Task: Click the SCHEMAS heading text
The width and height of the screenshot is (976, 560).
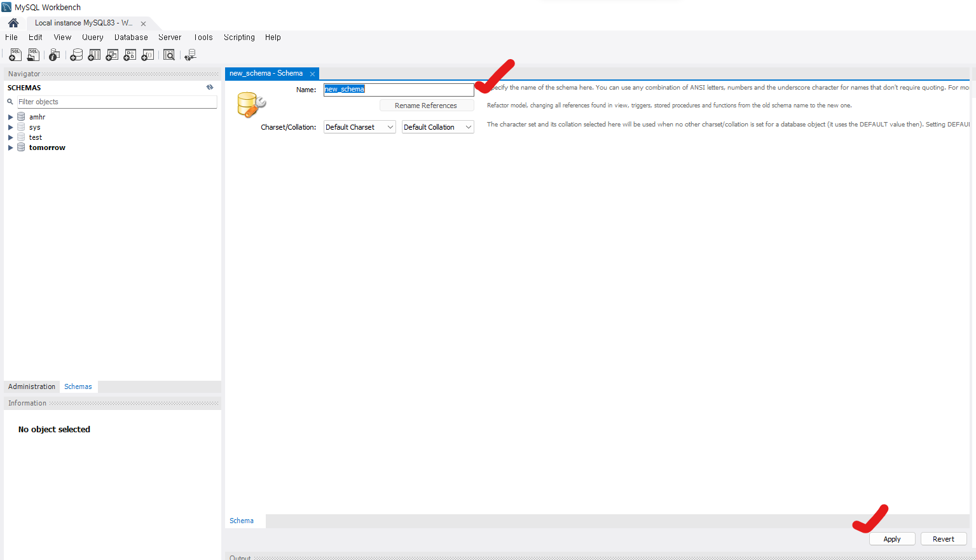Action: pyautogui.click(x=24, y=88)
